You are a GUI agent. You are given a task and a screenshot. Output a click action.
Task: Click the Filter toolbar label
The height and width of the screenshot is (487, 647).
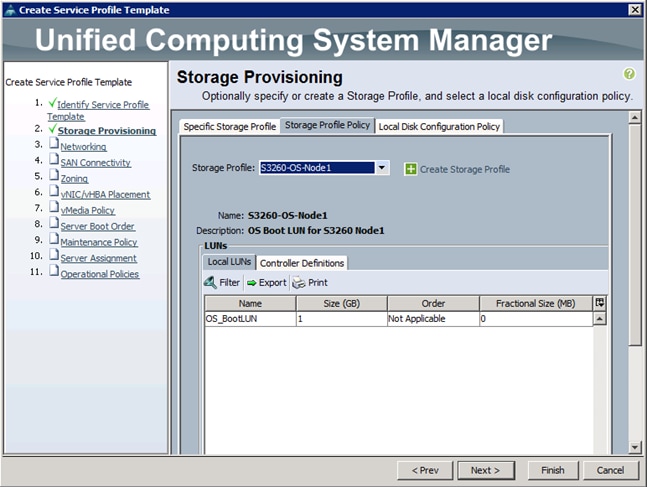tap(229, 283)
